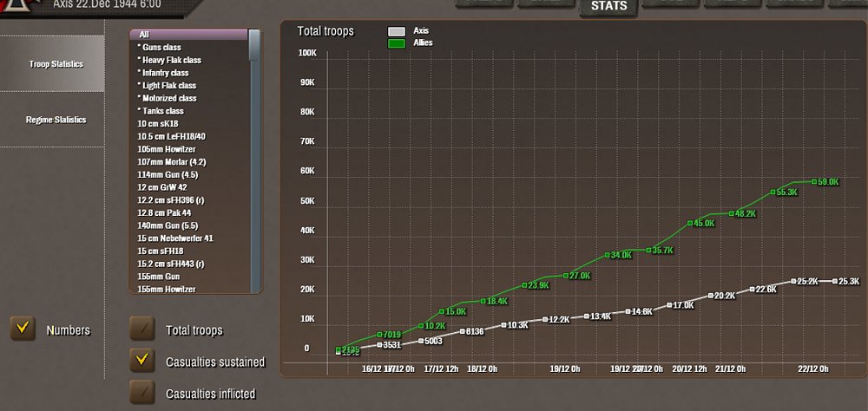Click the Axis 14.8K data point
The width and height of the screenshot is (868, 411).
tap(628, 311)
